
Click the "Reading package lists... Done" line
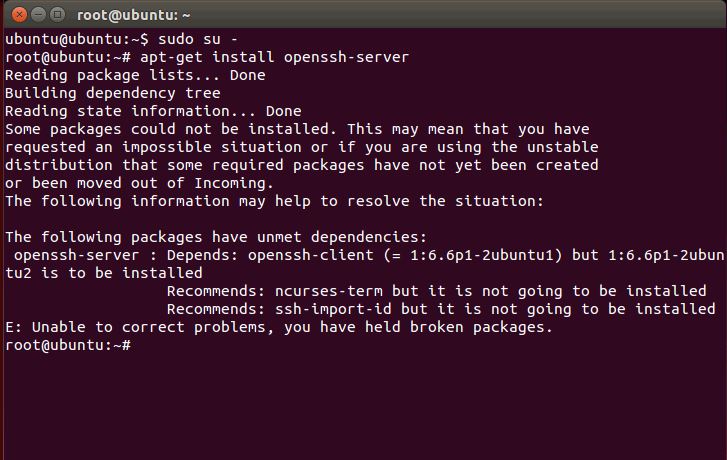pos(135,75)
